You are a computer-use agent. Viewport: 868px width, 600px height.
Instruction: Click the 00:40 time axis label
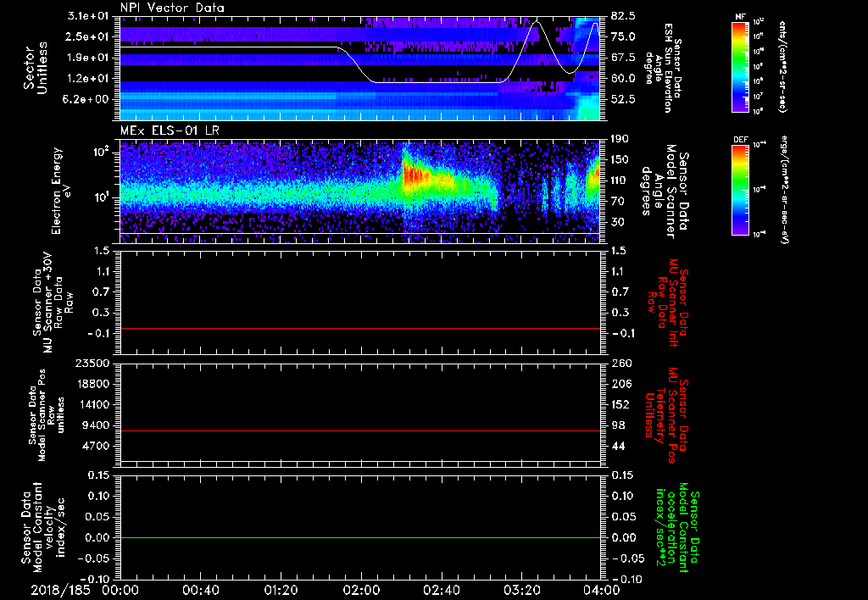(x=200, y=590)
